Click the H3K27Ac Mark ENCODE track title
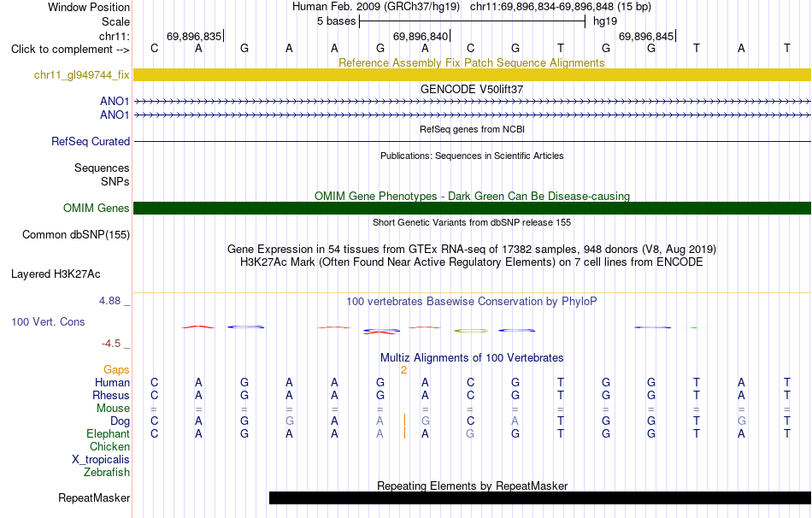The width and height of the screenshot is (812, 518). click(x=471, y=262)
